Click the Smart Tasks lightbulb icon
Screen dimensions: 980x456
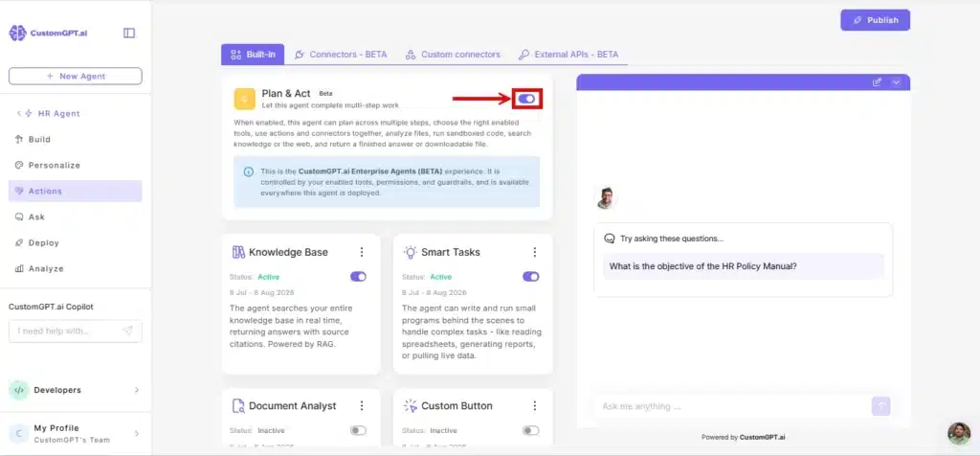[x=410, y=252]
